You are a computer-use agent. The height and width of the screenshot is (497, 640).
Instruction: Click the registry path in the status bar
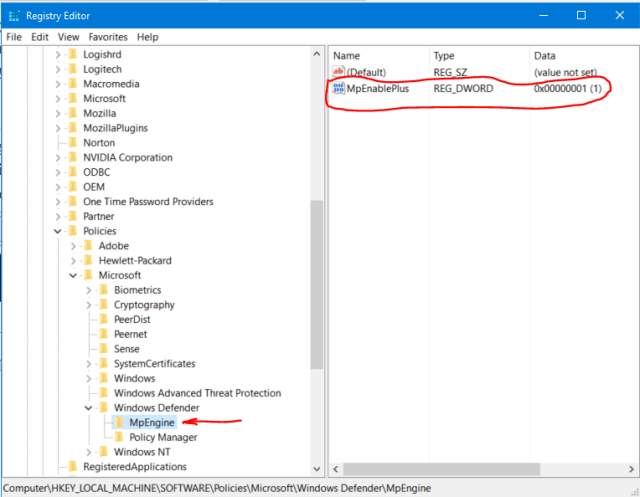coord(217,488)
